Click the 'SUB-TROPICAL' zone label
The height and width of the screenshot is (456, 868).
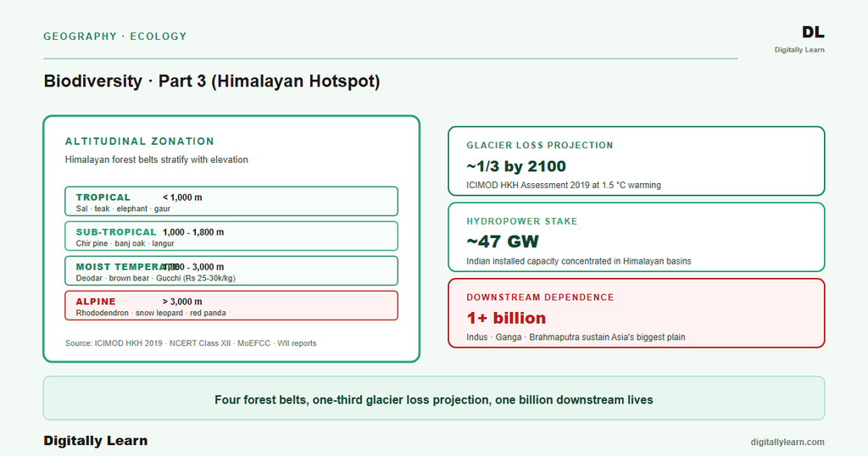point(116,232)
